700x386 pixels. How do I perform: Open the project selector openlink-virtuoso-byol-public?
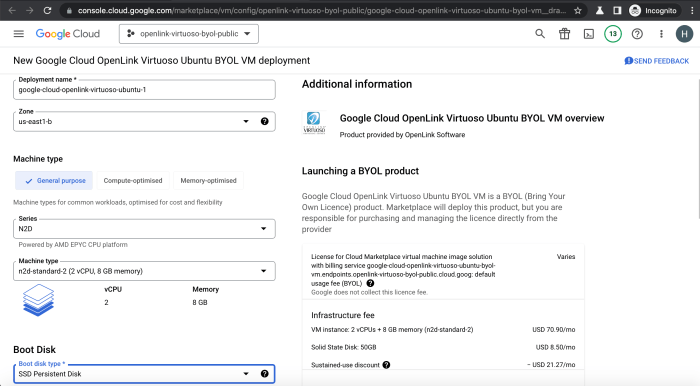click(189, 34)
